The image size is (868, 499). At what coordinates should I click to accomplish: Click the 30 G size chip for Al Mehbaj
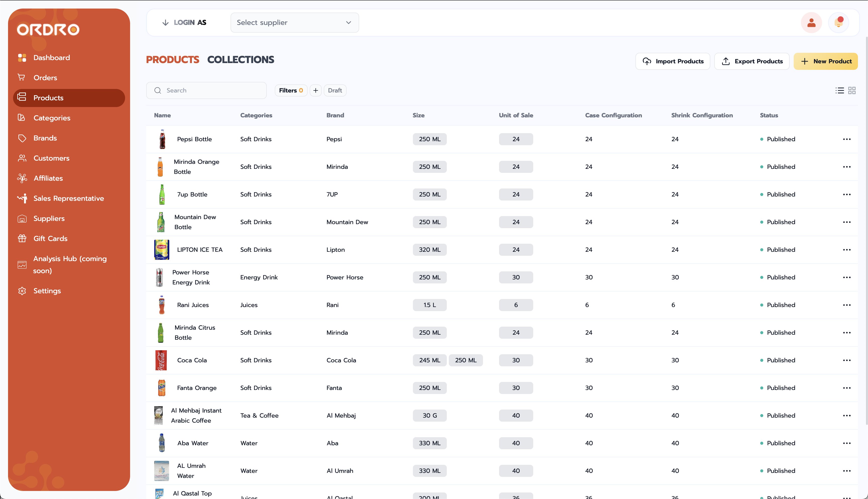click(429, 416)
